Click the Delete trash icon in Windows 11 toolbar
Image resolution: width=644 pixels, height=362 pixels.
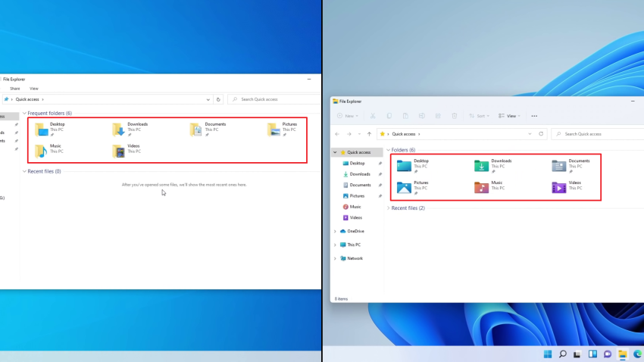pos(455,116)
